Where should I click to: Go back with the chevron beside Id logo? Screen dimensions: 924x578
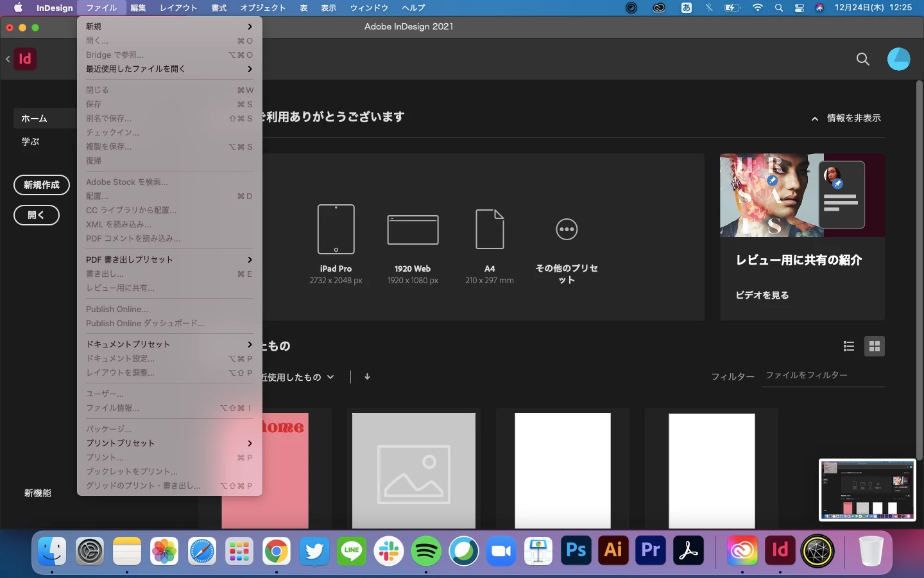click(8, 59)
